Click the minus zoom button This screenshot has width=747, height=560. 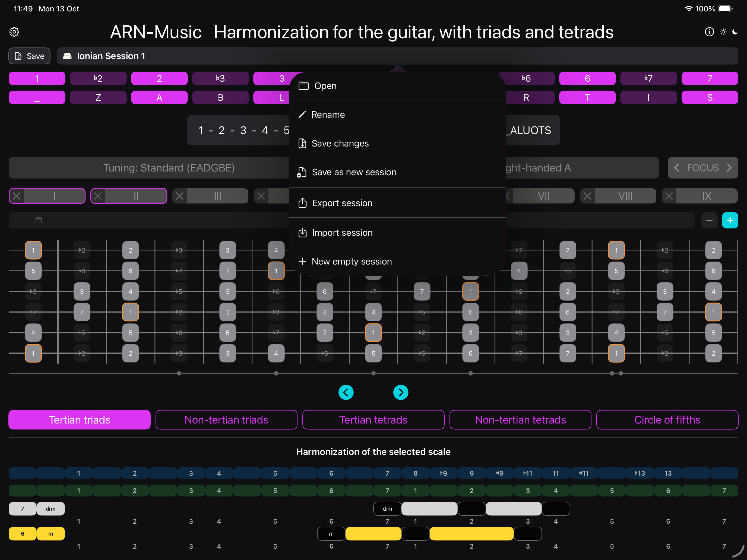click(709, 220)
